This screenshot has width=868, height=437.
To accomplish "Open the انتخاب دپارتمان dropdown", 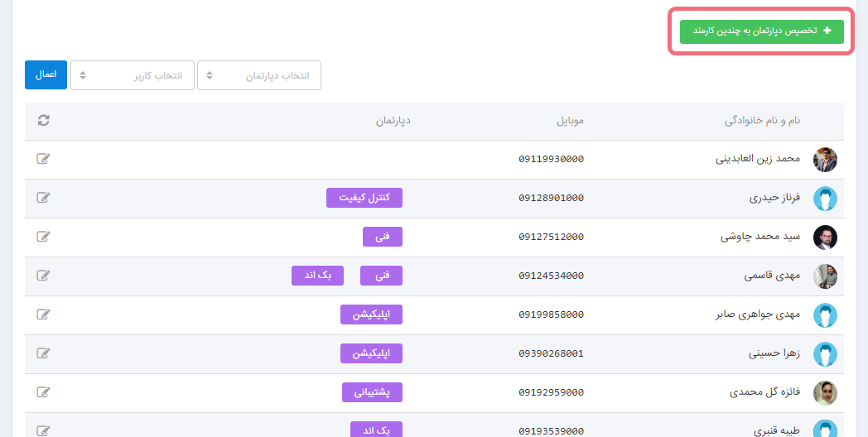I will click(259, 75).
